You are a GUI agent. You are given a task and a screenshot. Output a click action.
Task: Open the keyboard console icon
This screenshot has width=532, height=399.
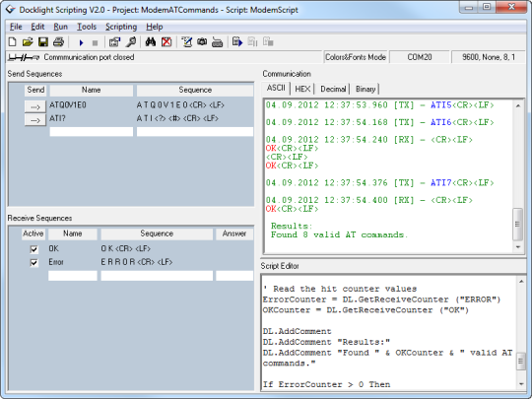coord(217,42)
